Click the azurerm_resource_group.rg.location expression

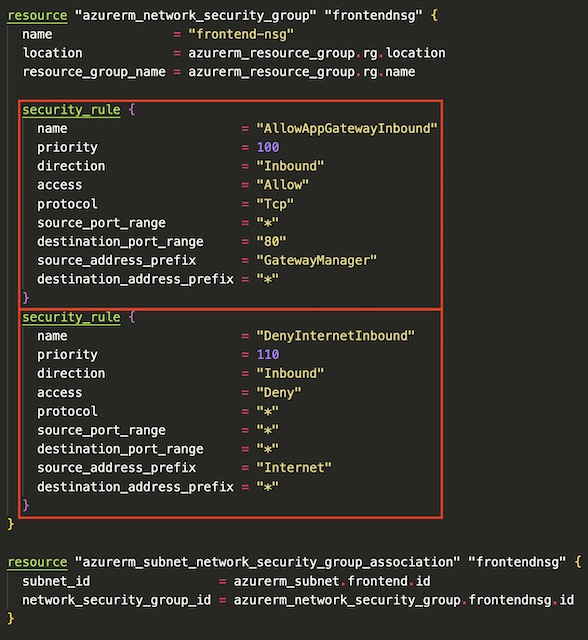(317, 53)
